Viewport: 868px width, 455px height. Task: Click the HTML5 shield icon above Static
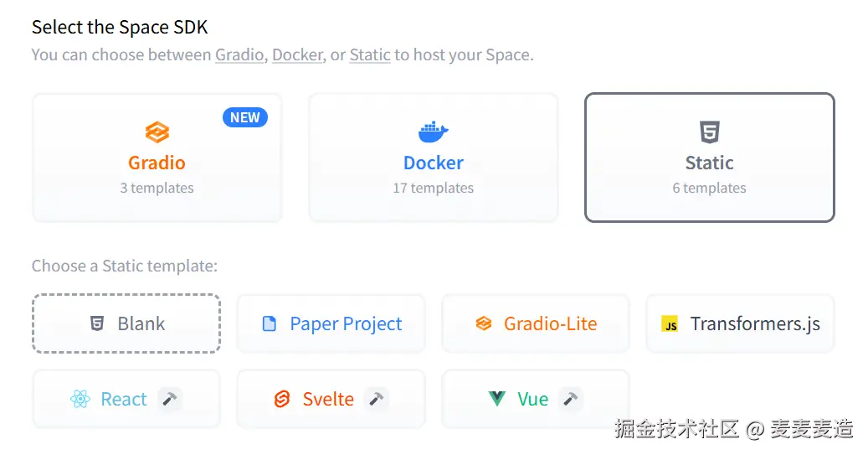[710, 132]
